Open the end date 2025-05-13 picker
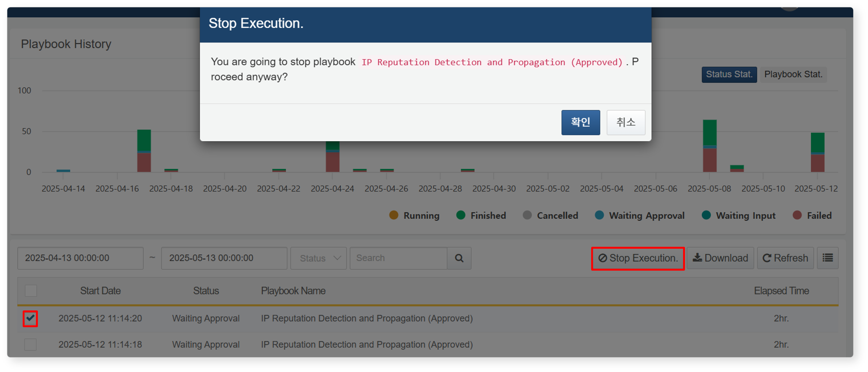Viewport: 868px width, 372px height. coord(224,258)
